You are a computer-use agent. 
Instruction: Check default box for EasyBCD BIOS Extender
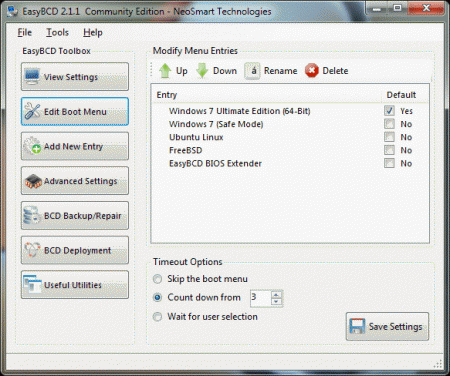pyautogui.click(x=389, y=163)
